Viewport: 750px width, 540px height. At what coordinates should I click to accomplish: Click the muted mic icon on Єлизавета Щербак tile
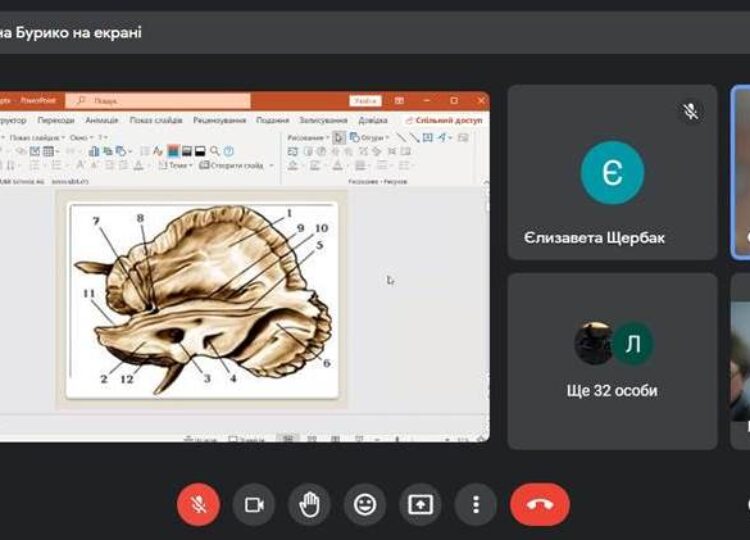point(690,111)
